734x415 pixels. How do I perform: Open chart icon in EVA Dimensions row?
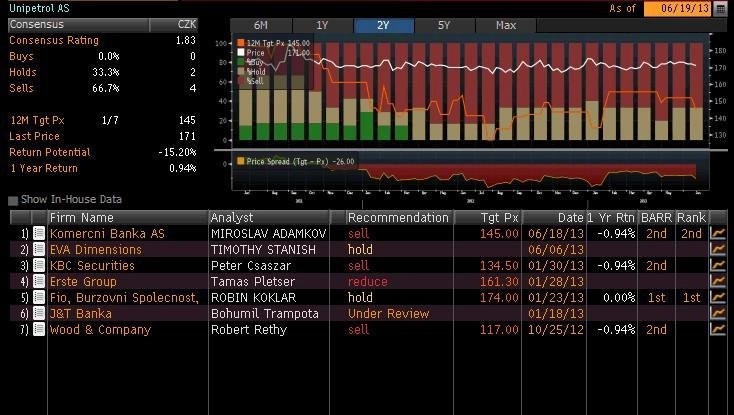pos(718,249)
